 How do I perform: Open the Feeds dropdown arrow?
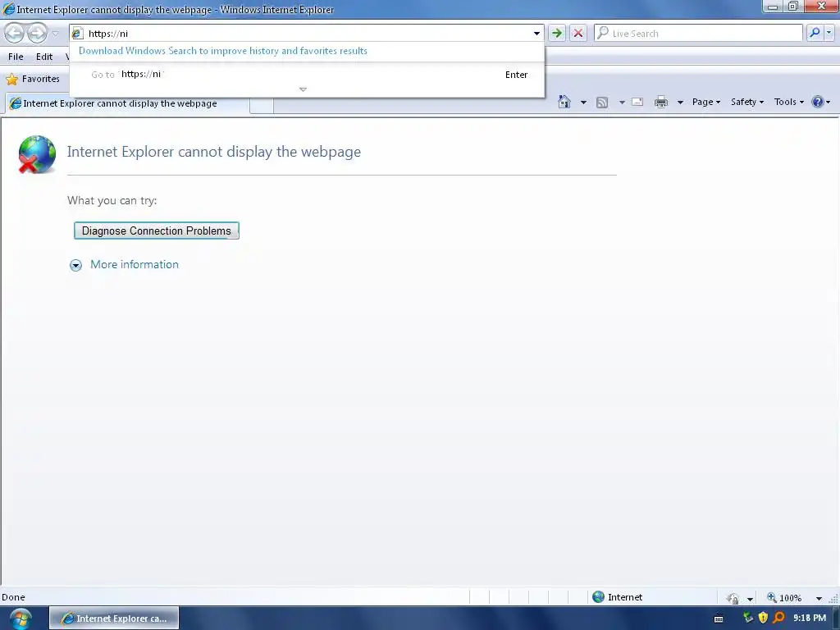(x=622, y=103)
